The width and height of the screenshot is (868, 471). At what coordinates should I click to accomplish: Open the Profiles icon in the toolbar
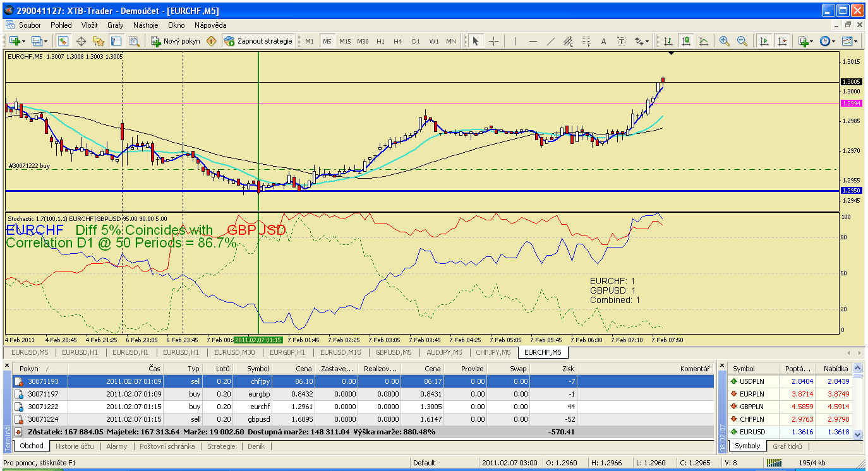37,41
